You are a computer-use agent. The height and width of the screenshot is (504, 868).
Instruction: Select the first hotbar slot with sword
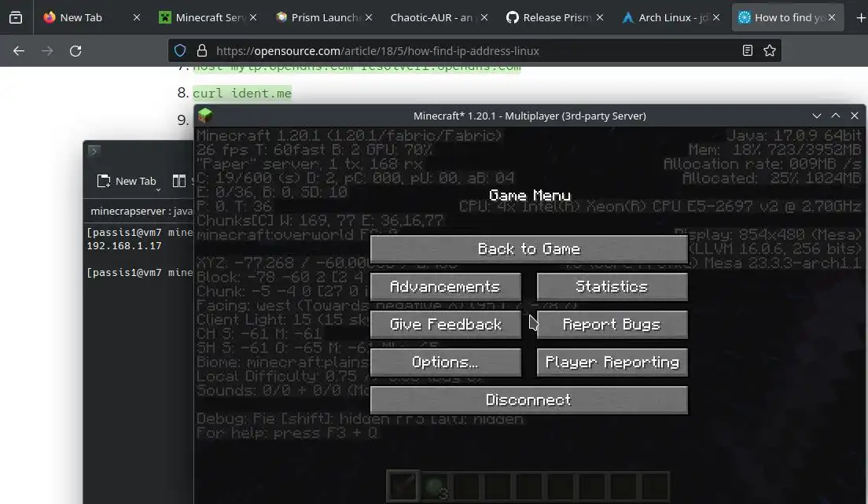point(403,487)
